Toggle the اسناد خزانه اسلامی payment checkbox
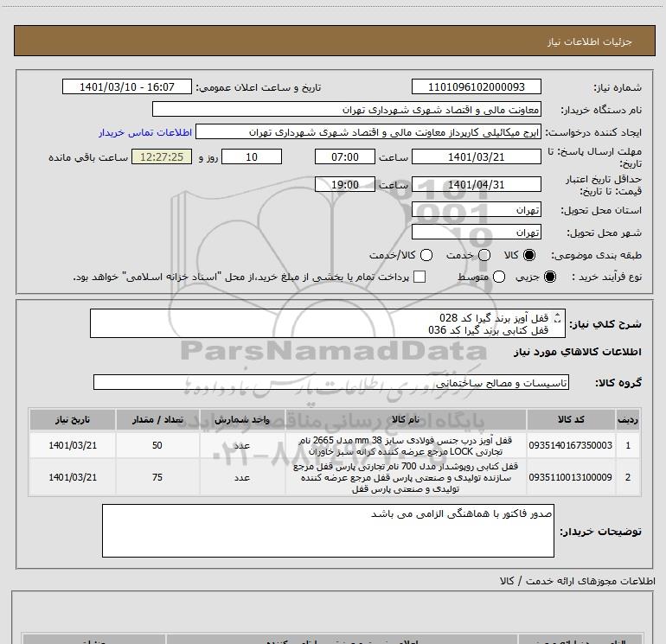Screen dimensions: 666x644 coord(419,277)
